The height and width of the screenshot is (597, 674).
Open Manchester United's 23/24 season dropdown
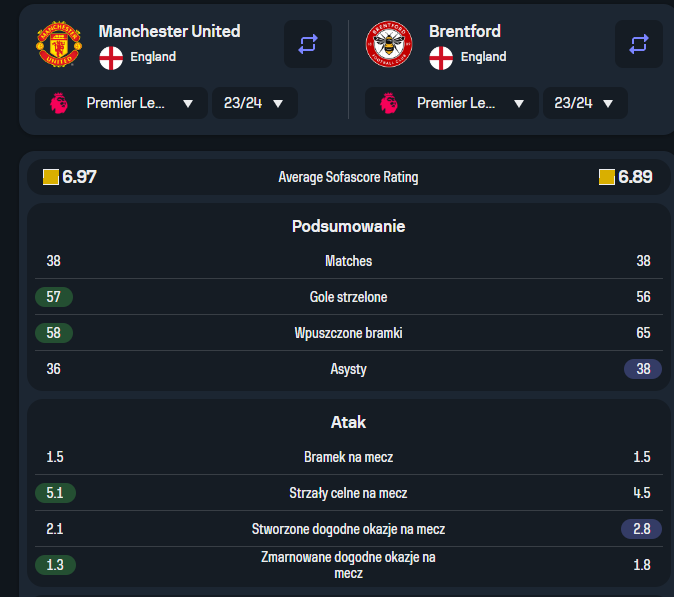click(x=255, y=103)
